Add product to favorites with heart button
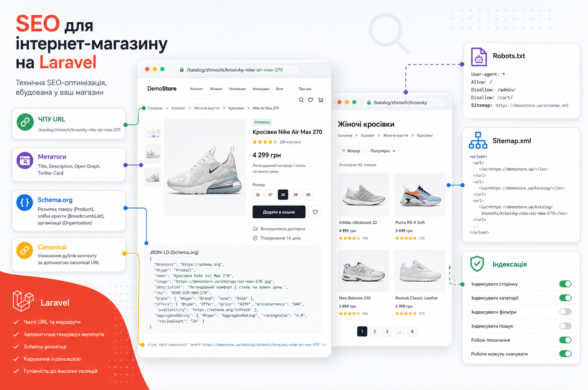 [315, 212]
